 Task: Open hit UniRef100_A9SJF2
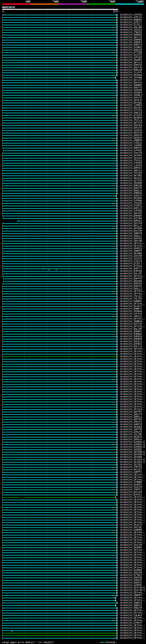(131, 98)
